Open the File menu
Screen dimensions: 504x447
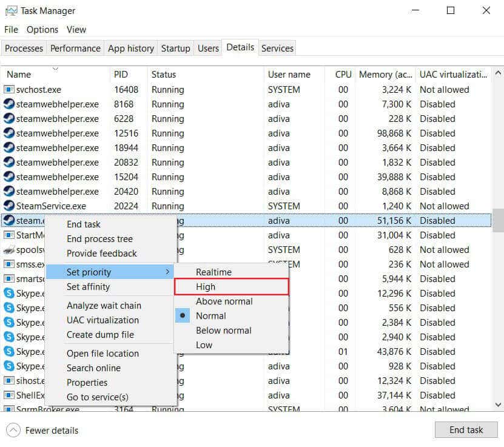pos(12,30)
